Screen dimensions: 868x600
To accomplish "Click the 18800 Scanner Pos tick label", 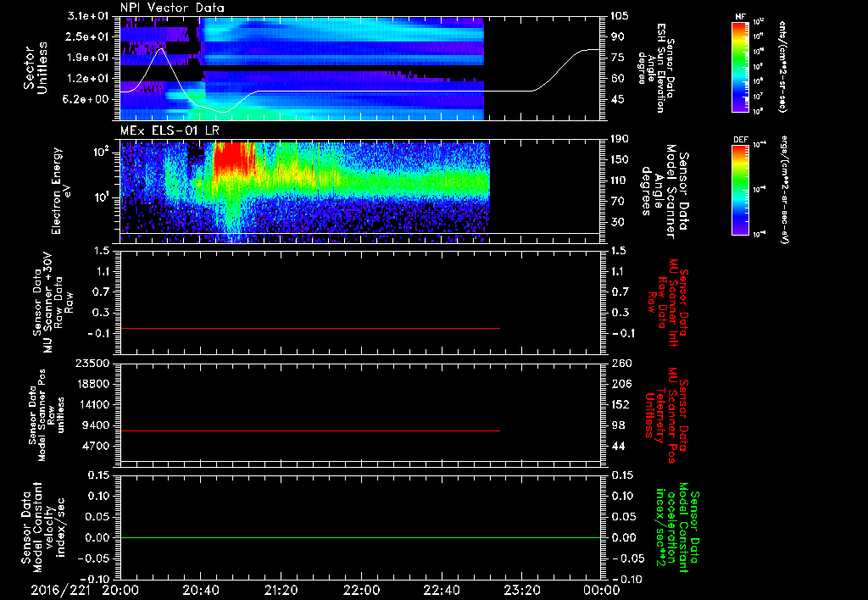I will click(x=92, y=384).
